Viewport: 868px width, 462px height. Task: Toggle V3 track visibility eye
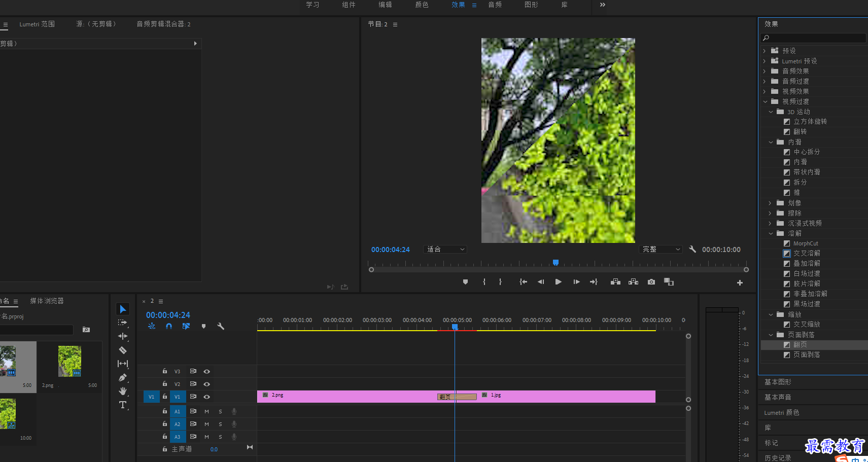(206, 371)
